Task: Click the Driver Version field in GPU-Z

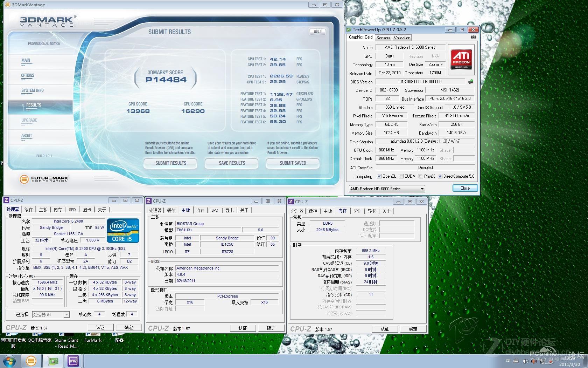Action: click(425, 141)
